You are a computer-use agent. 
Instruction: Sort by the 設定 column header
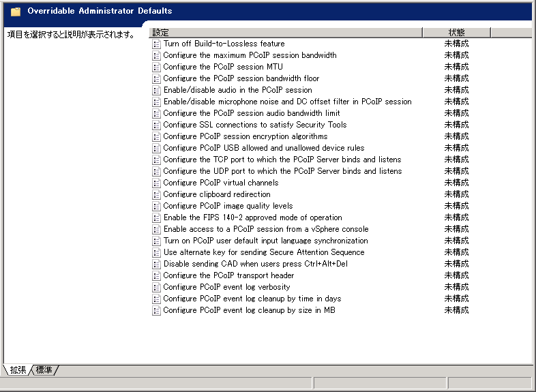point(286,33)
